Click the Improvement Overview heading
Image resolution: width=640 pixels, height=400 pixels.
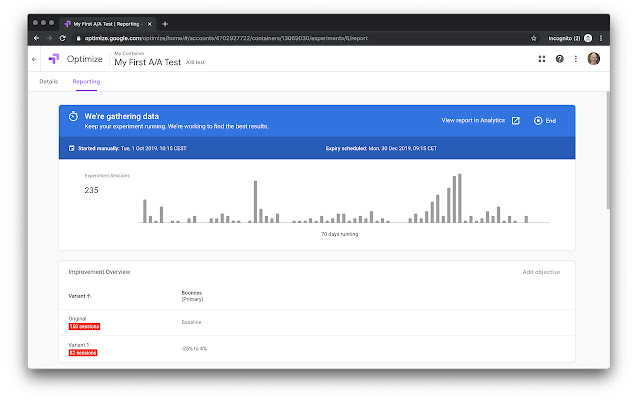tap(99, 272)
